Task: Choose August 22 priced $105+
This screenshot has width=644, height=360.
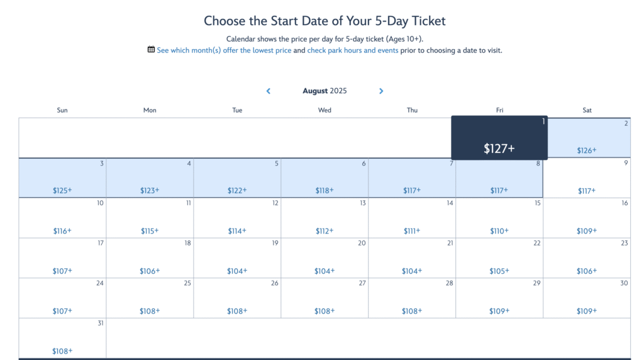Action: tap(499, 258)
